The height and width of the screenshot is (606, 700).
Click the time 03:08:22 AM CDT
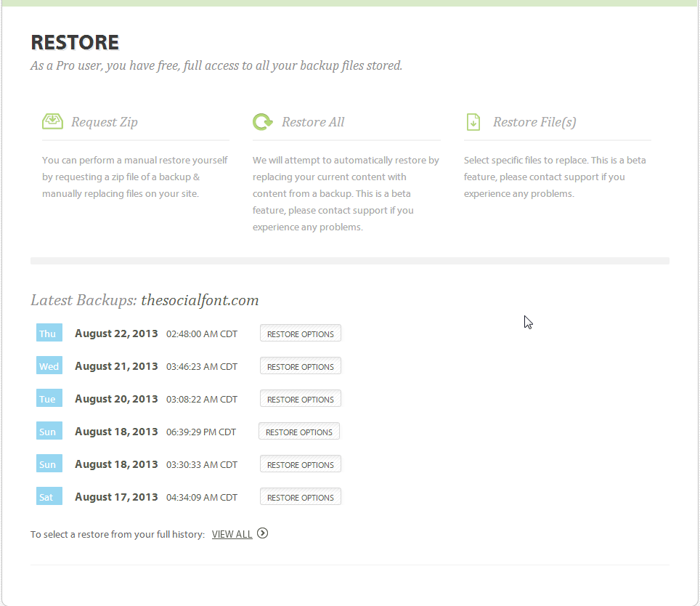coord(202,399)
